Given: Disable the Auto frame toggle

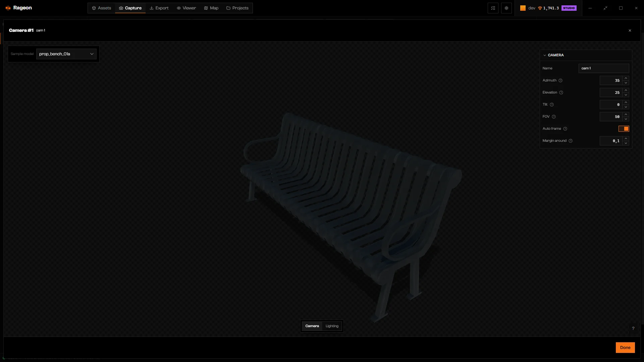Looking at the screenshot, I should tap(624, 129).
